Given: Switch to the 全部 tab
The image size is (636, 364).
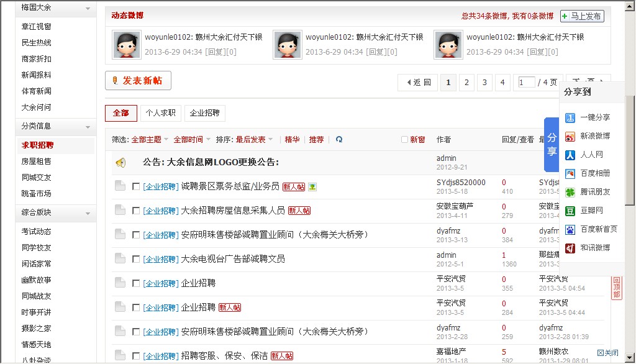Looking at the screenshot, I should click(x=121, y=113).
